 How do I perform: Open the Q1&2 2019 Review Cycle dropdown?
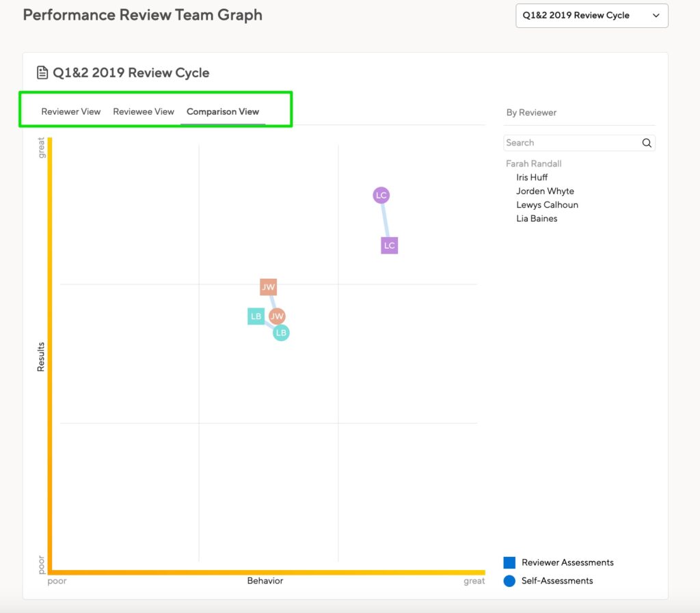pyautogui.click(x=591, y=16)
